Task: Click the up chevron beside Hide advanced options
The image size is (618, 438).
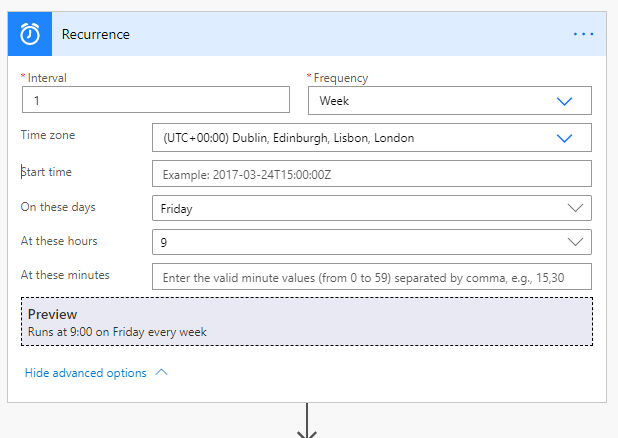Action: 162,373
